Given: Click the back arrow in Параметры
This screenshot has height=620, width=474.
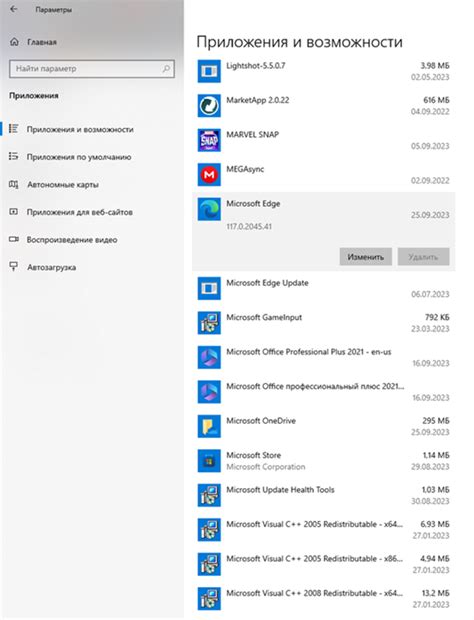Looking at the screenshot, I should point(14,9).
